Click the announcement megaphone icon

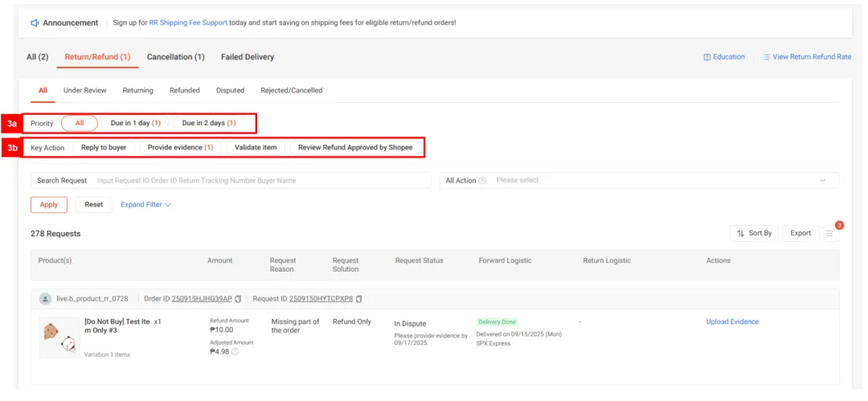[35, 23]
